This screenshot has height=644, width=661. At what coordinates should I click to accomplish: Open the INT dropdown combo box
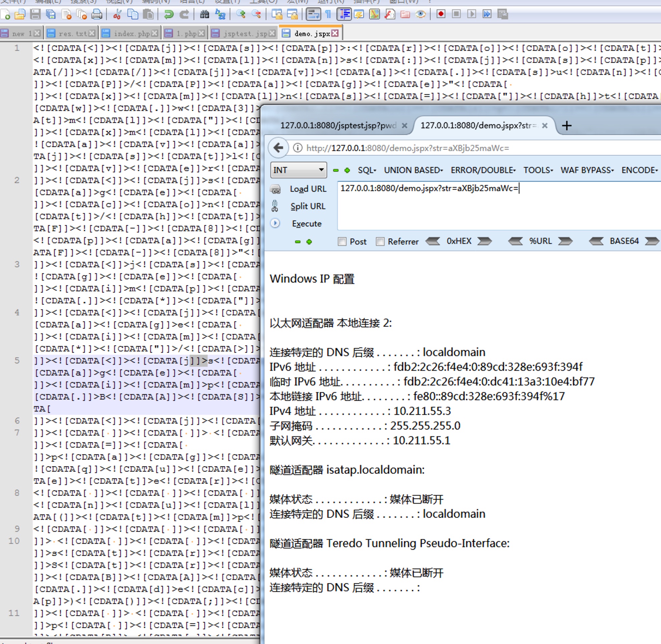[x=298, y=170]
